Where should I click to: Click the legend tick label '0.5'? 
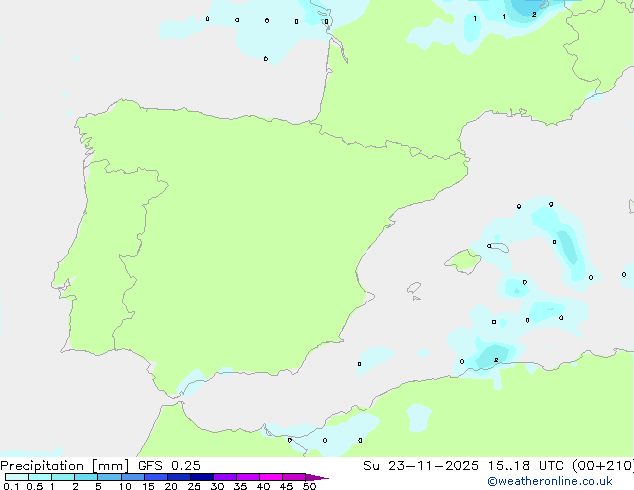coord(35,486)
